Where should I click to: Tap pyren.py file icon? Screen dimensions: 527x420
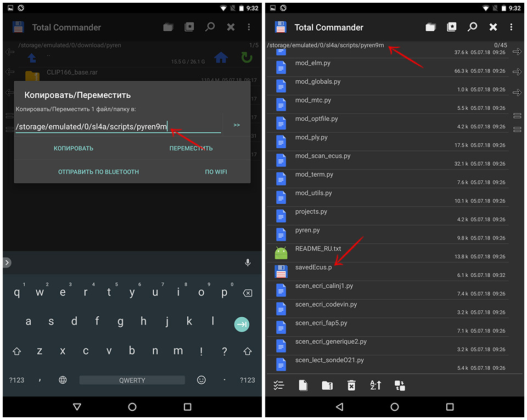point(281,234)
